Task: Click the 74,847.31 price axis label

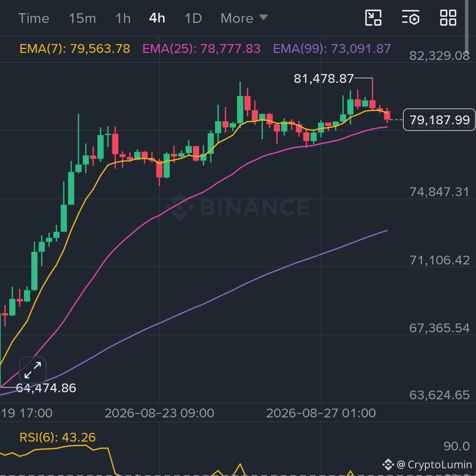Action: (x=439, y=192)
